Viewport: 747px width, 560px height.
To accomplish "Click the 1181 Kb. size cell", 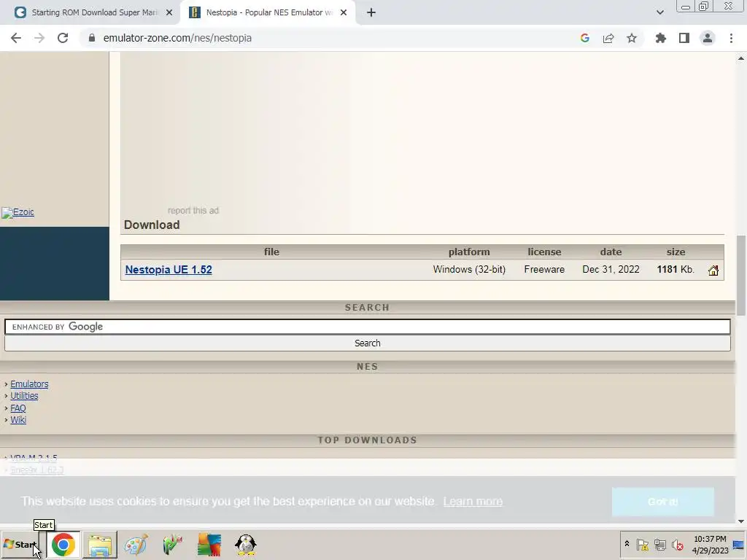I will click(x=676, y=270).
